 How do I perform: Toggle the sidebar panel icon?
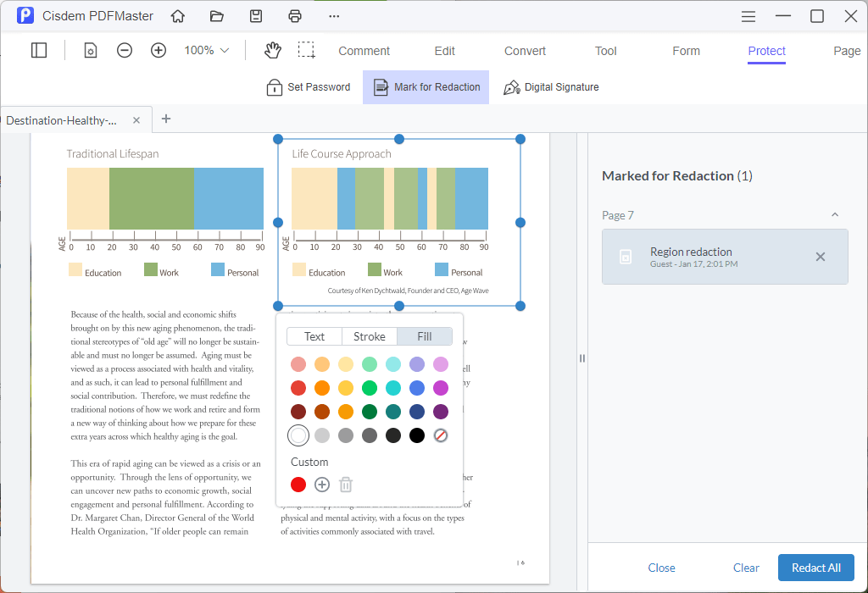(x=39, y=50)
